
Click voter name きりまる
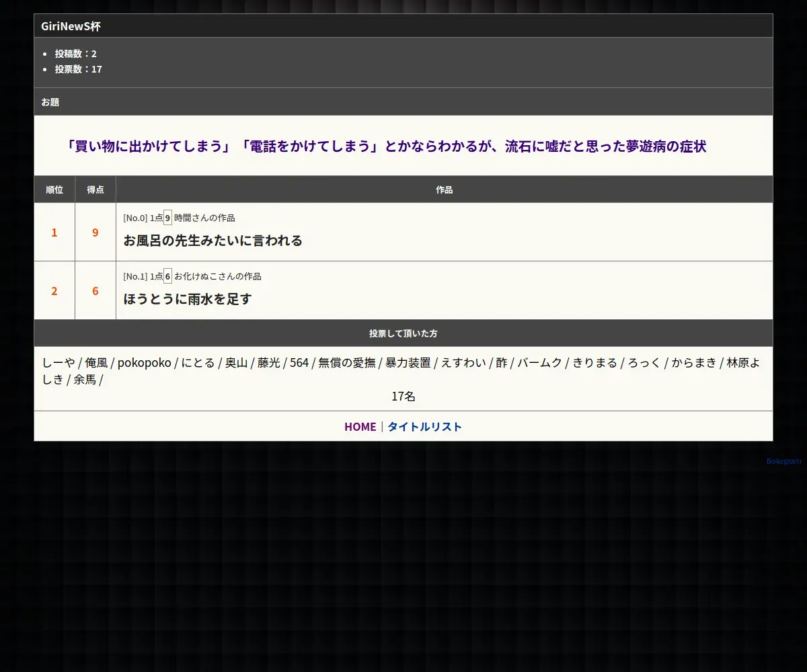[x=594, y=363]
